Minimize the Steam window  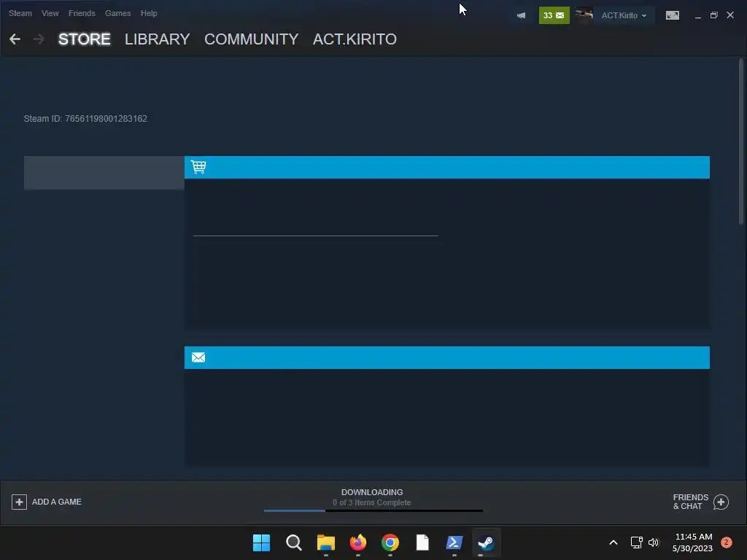coord(698,16)
